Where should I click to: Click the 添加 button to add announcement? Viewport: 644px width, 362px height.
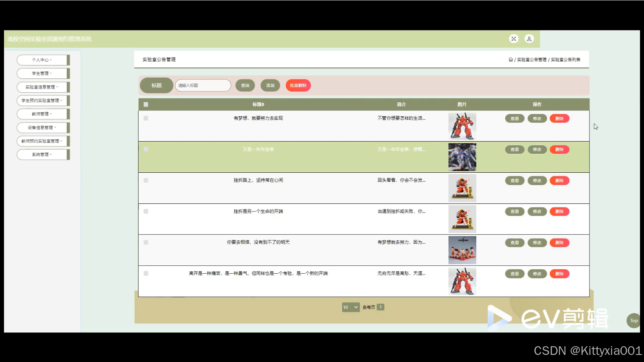click(270, 86)
